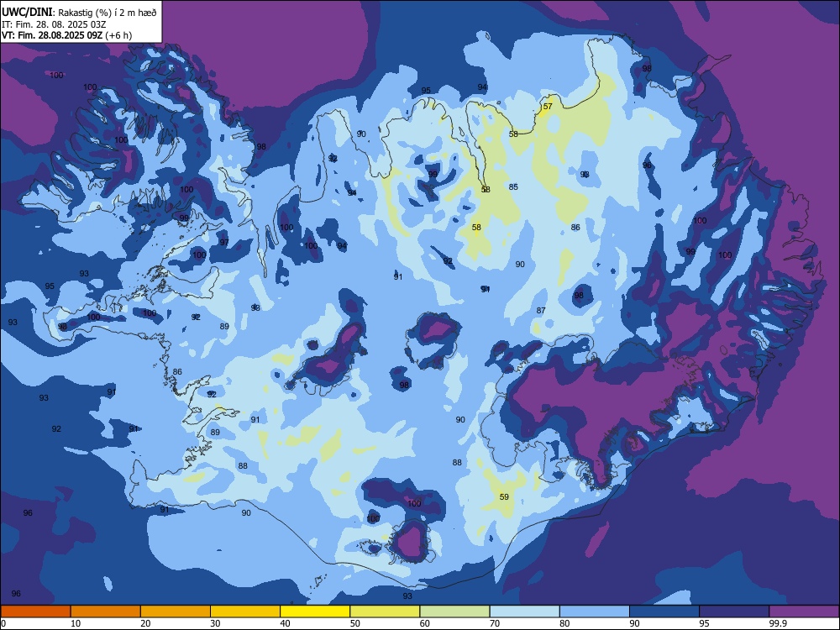
Task: Click the dark orange 0–10 legend swatch
Action: pyautogui.click(x=35, y=612)
